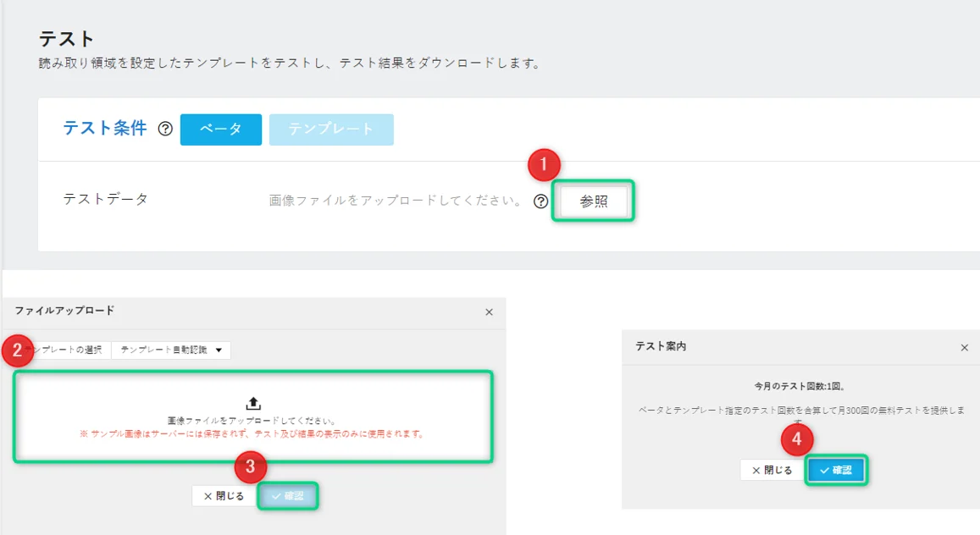Click the help icon left of 参照 button

click(x=540, y=201)
